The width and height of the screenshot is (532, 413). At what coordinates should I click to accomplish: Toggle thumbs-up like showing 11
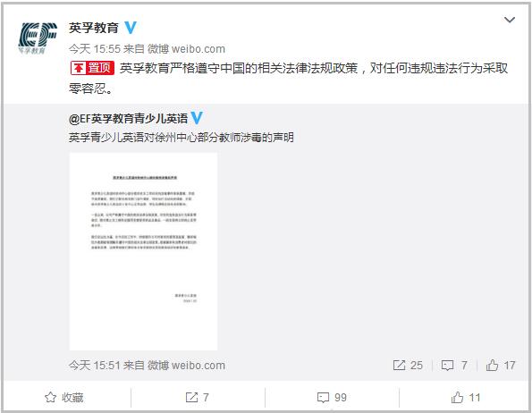[x=466, y=397]
